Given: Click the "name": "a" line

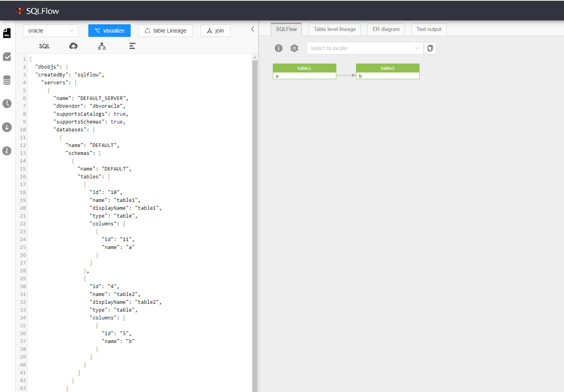Looking at the screenshot, I should point(119,247).
